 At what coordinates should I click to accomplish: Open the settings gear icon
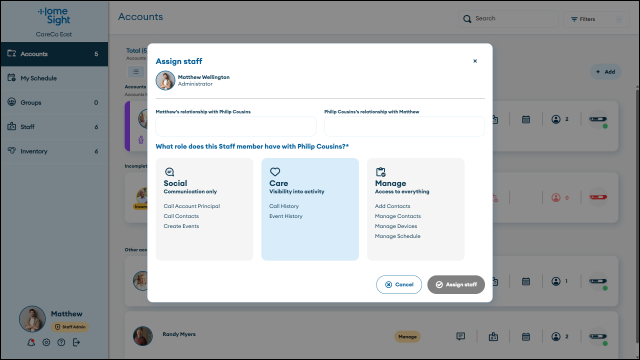(46, 342)
